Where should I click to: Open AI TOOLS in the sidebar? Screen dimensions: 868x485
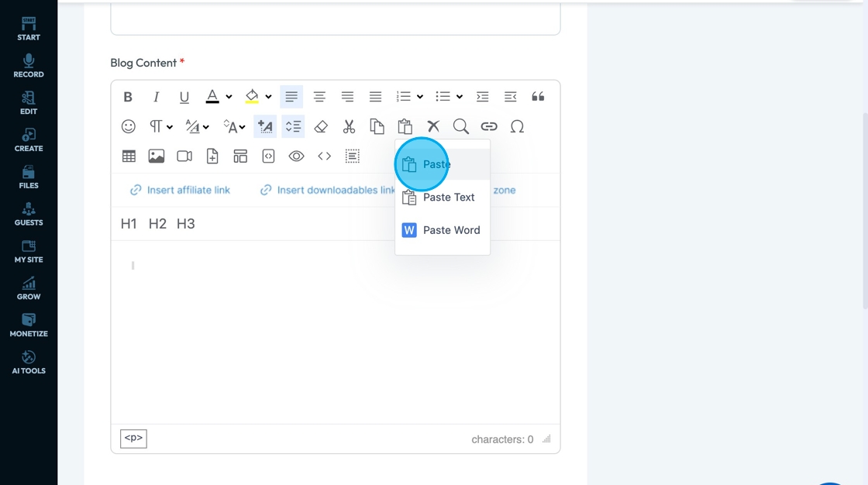[x=29, y=363]
